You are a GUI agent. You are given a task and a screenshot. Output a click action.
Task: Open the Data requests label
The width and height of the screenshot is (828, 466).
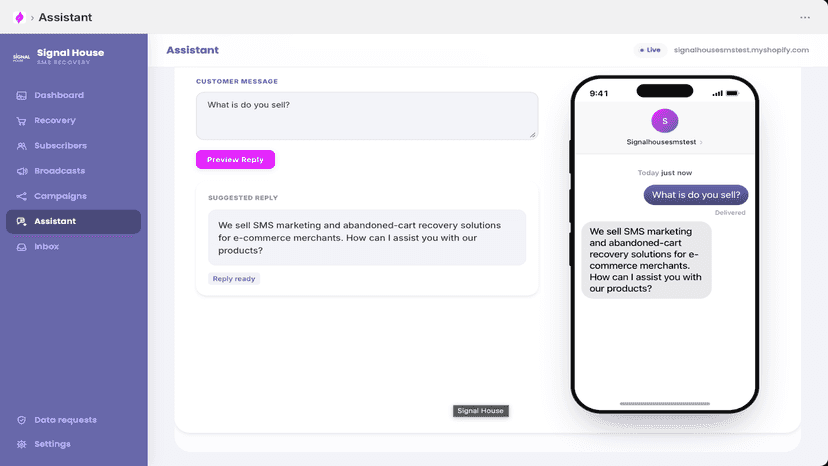pos(65,420)
